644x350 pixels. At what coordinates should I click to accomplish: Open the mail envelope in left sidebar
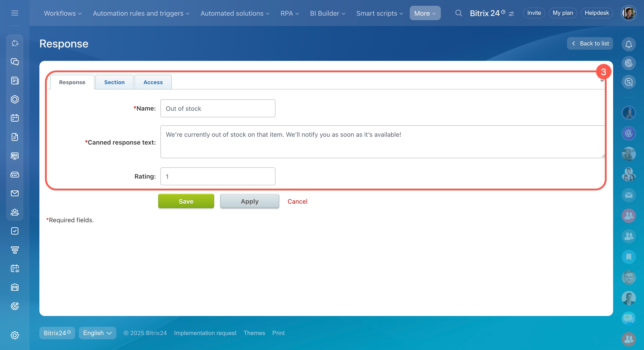coord(15,193)
